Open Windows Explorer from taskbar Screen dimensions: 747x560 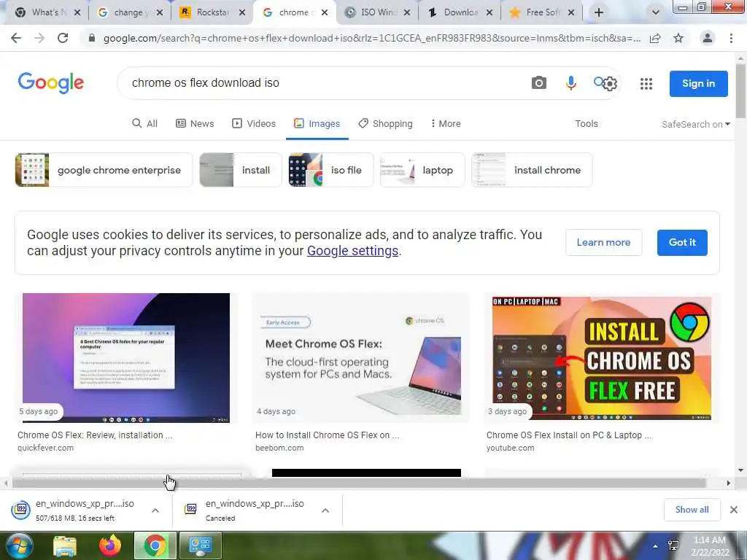coord(65,546)
